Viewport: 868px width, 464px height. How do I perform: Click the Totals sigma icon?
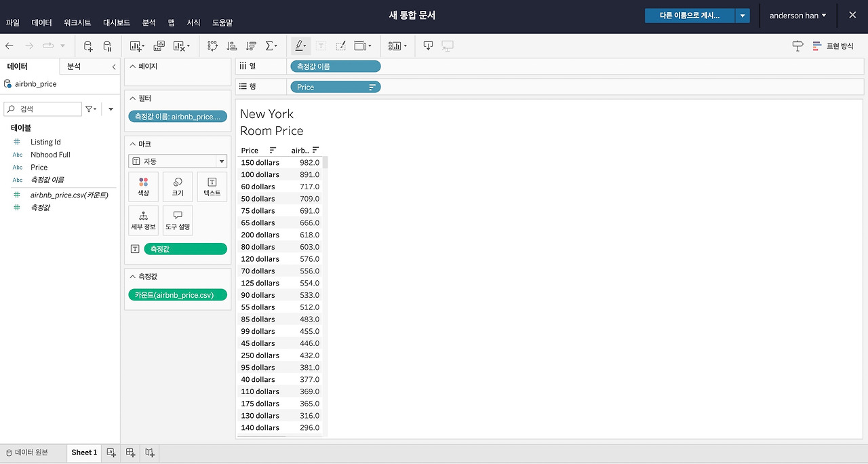[271, 46]
